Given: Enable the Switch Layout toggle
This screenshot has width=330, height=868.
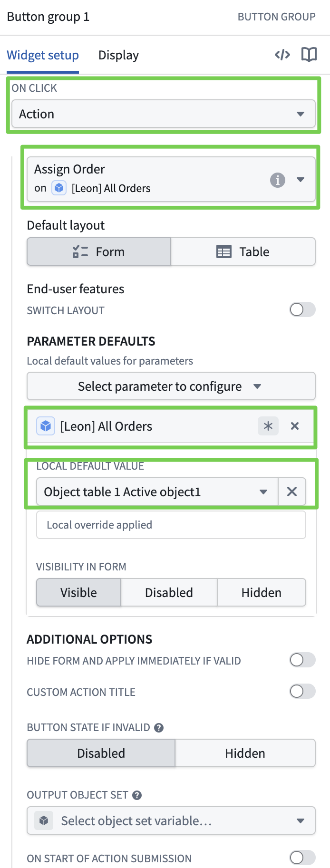Looking at the screenshot, I should (x=302, y=310).
